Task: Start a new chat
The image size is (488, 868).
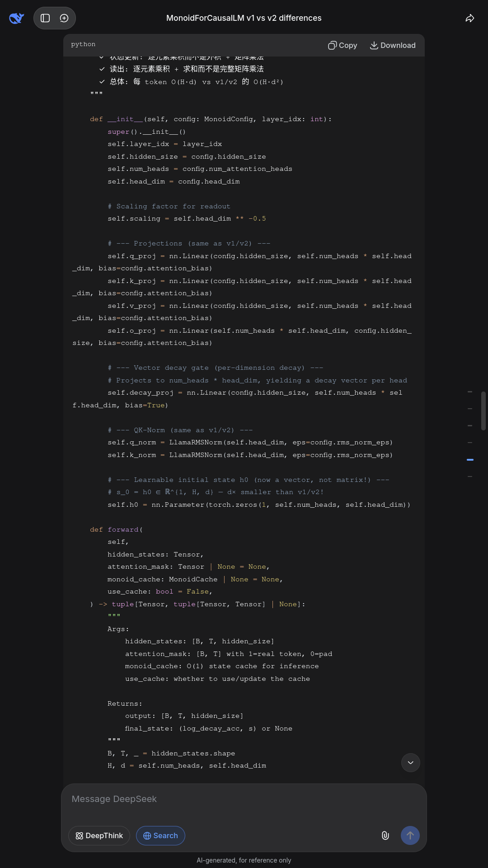Action: tap(64, 18)
